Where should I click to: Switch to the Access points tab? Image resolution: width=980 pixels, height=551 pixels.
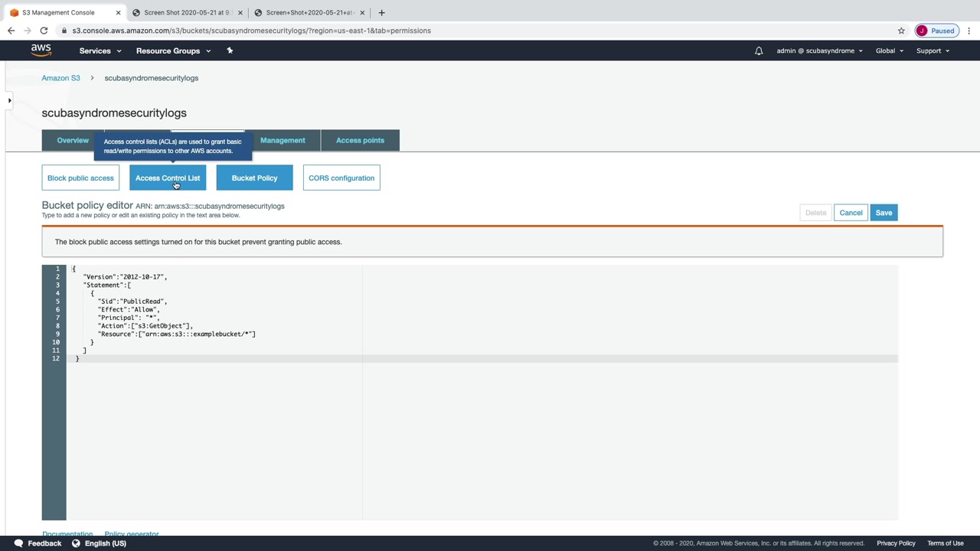pos(360,140)
